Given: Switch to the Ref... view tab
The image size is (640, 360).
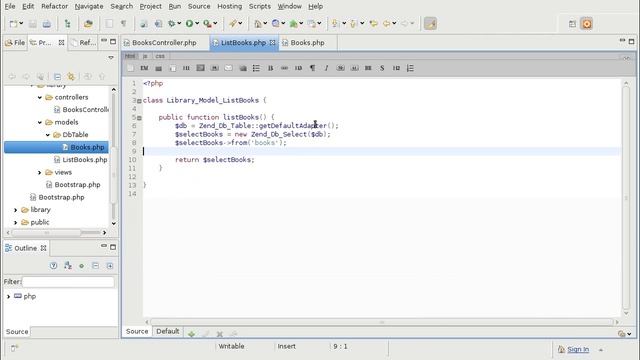Looking at the screenshot, I should (x=83, y=42).
